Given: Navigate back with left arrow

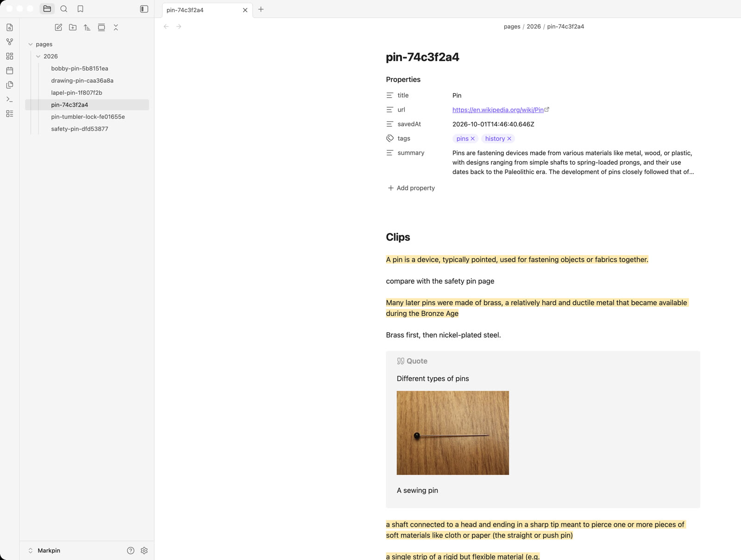Looking at the screenshot, I should tap(166, 26).
